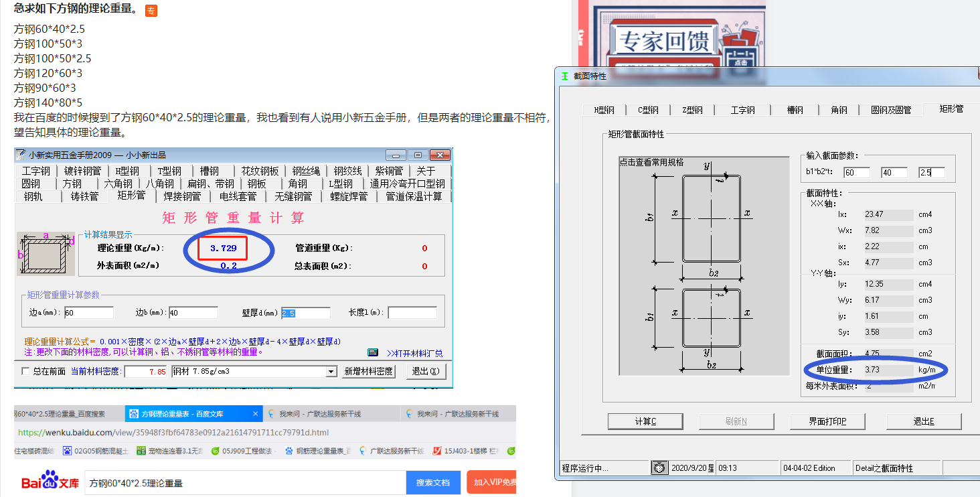This screenshot has width=980, height=497.
Task: Click the 壁厚d(mm) input field
Action: coord(306,313)
